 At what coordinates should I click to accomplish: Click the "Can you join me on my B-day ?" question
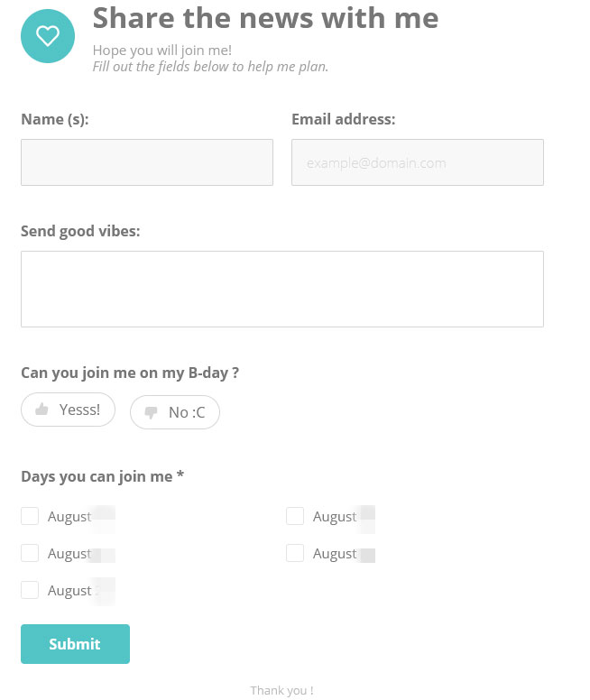pyautogui.click(x=130, y=373)
